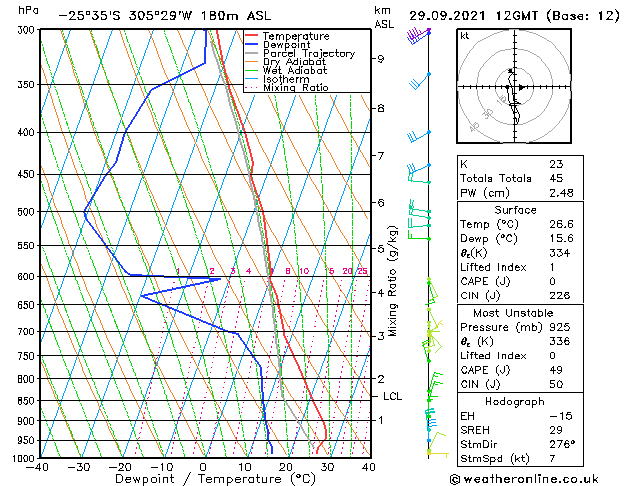Screen dimensions: 629x486
Task: Click the hodograph wind plot
Action: (x=514, y=86)
